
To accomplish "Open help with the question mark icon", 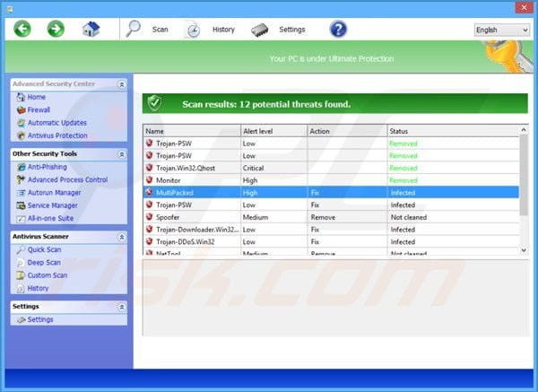I will tap(338, 30).
